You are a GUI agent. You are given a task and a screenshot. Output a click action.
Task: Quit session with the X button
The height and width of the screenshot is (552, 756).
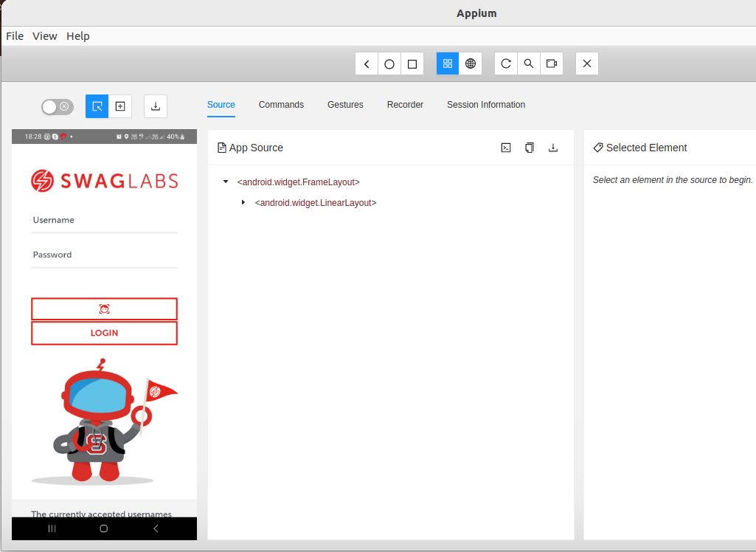pyautogui.click(x=587, y=63)
